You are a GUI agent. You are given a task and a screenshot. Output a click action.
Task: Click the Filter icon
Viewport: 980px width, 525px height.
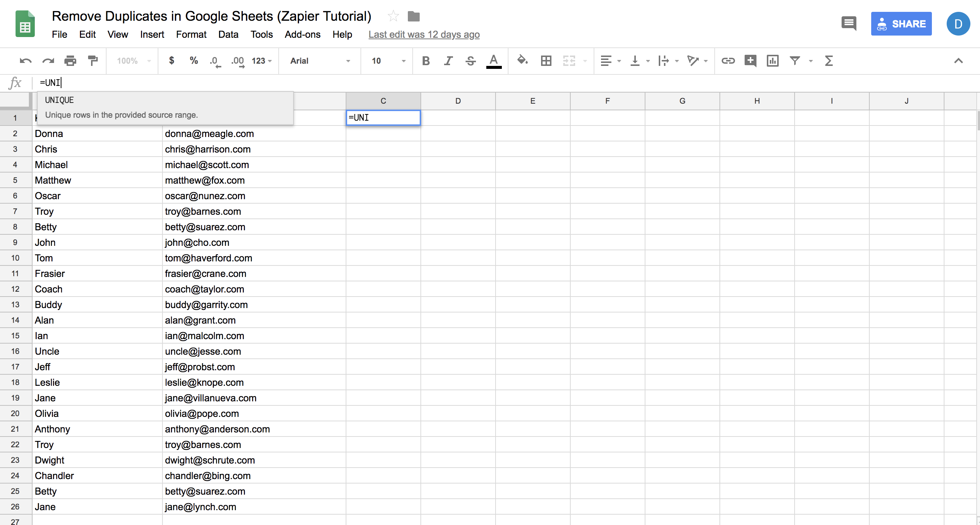[795, 60]
